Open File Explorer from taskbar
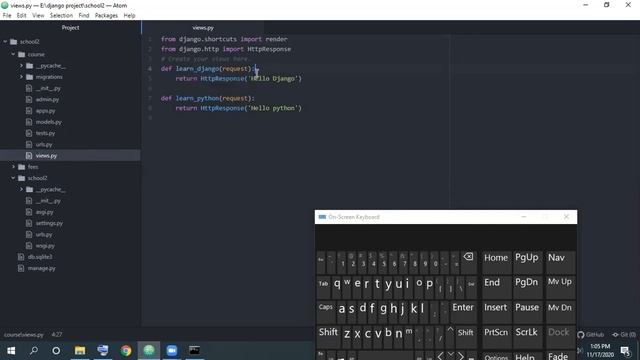The image size is (640, 360). click(x=80, y=350)
